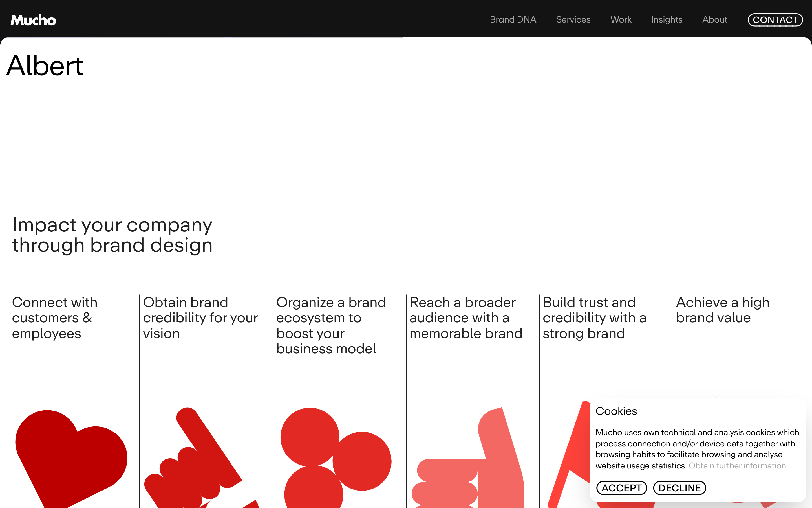Open the Work section

(621, 19)
